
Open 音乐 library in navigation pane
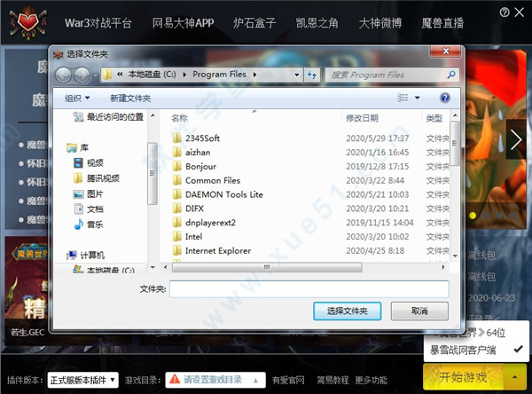88,225
